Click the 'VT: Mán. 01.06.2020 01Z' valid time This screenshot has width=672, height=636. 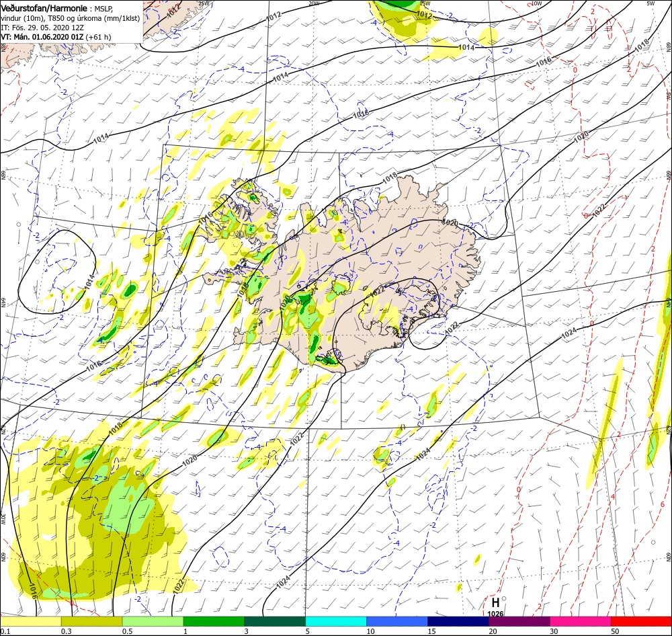tap(42, 37)
